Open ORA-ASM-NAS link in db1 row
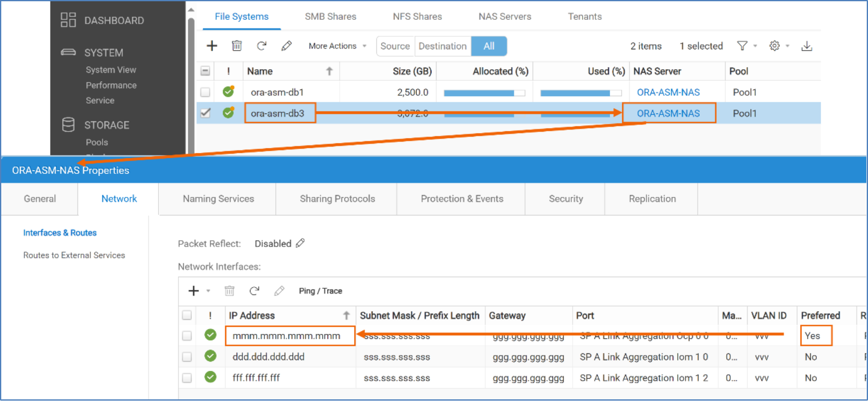 click(668, 92)
